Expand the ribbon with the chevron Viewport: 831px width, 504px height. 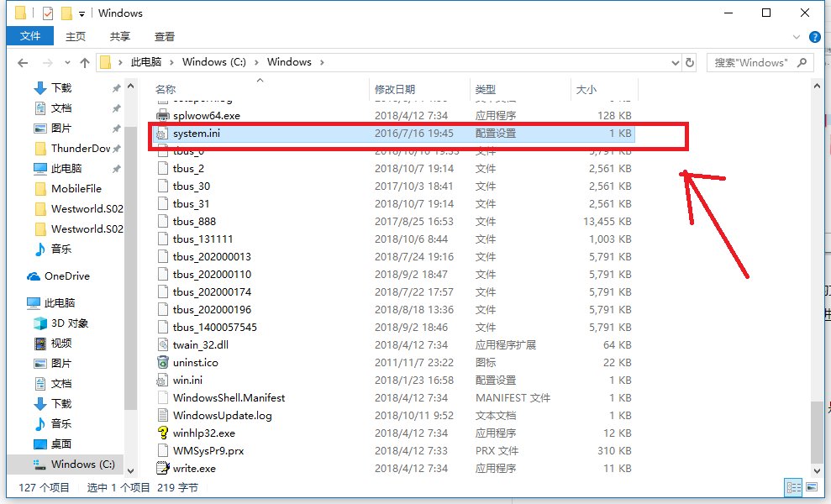pyautogui.click(x=797, y=36)
